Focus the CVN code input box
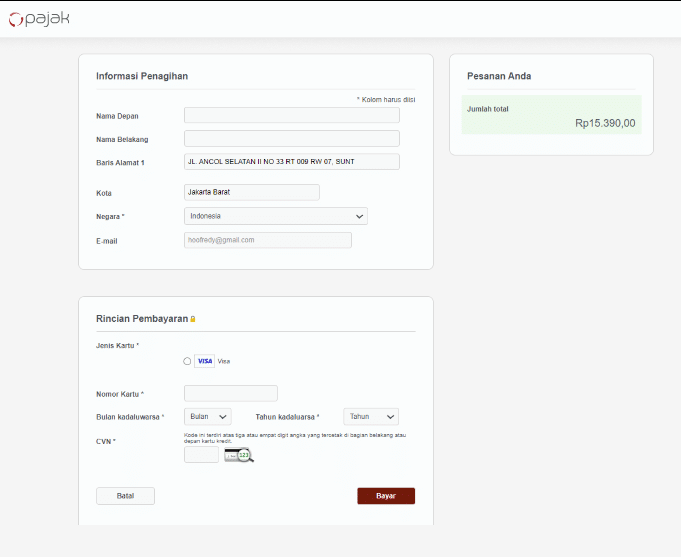This screenshot has height=557, width=681. (x=202, y=455)
